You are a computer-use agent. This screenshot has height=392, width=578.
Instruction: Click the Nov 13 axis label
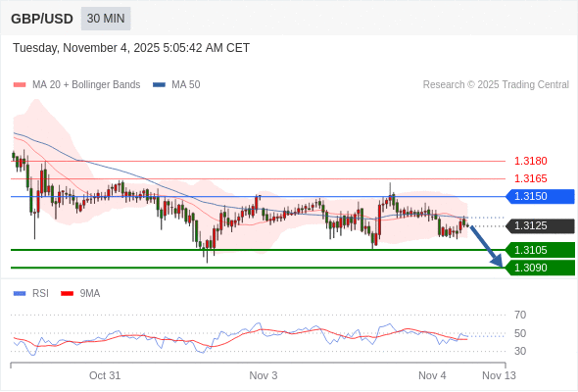tap(499, 375)
